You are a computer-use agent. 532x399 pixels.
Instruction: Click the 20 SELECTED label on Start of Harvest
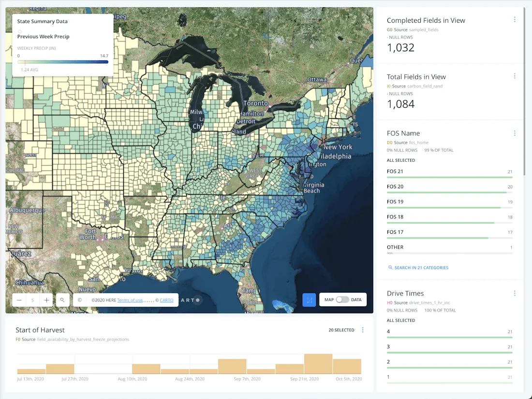[x=341, y=330]
